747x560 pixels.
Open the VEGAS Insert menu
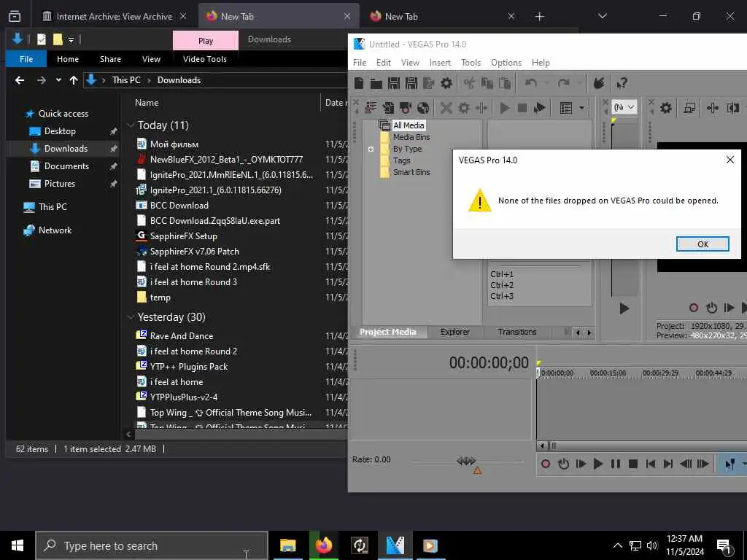point(440,63)
